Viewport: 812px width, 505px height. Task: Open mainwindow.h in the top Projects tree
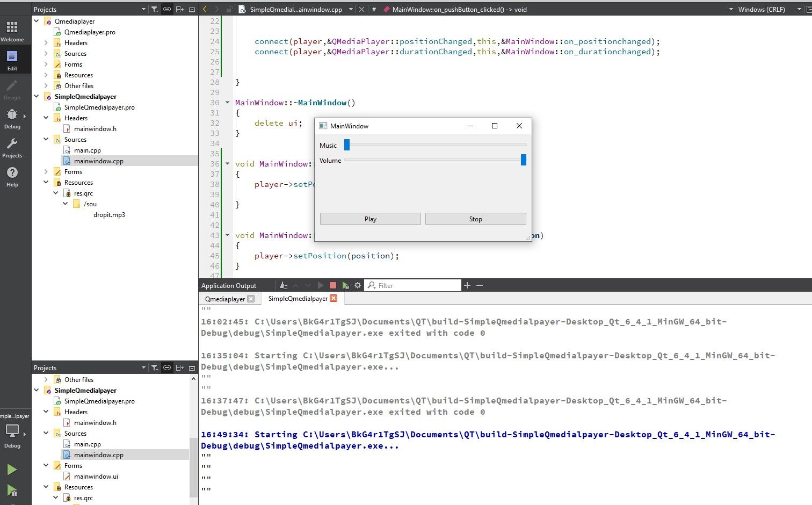click(95, 128)
